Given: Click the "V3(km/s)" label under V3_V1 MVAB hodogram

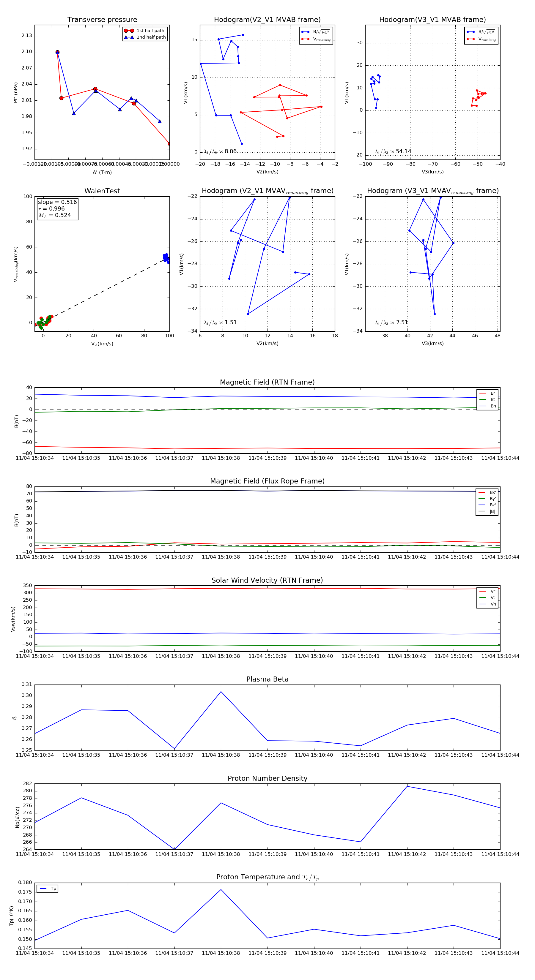Looking at the screenshot, I should tap(432, 172).
